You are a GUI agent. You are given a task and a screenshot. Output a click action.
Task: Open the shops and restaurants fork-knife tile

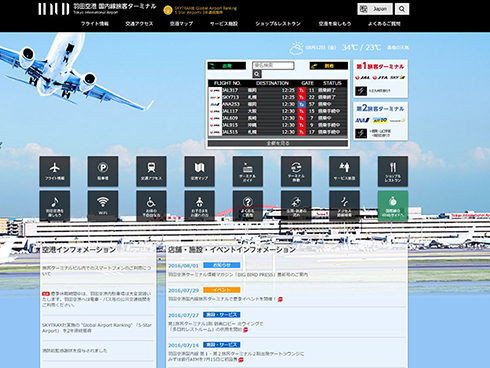tap(393, 171)
